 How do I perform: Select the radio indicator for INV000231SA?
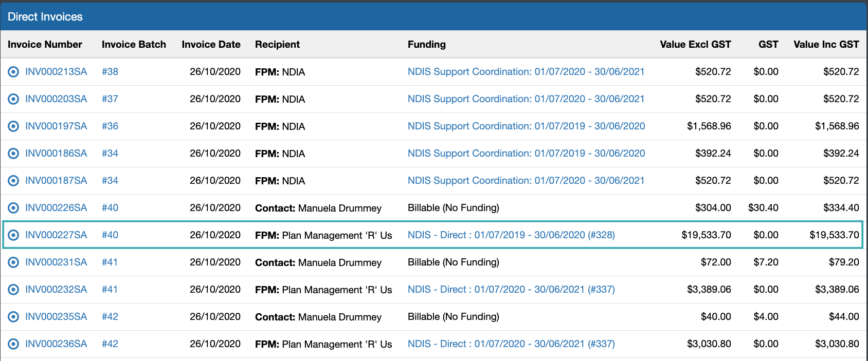13,262
